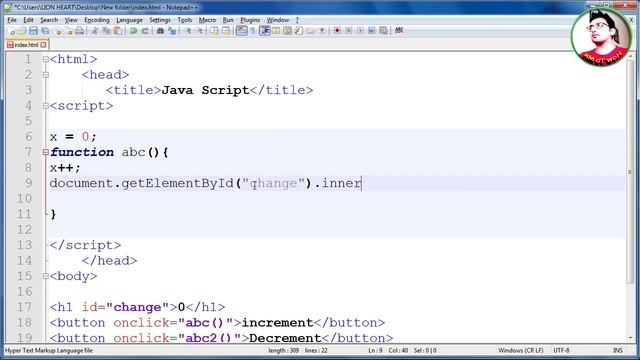Image resolution: width=640 pixels, height=360 pixels.
Task: Toggle INS insert mode in status bar
Action: (x=618, y=351)
